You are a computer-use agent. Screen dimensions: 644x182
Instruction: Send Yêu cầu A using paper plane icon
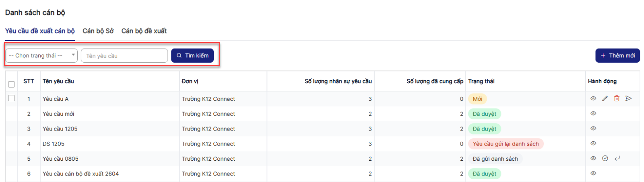tap(628, 98)
